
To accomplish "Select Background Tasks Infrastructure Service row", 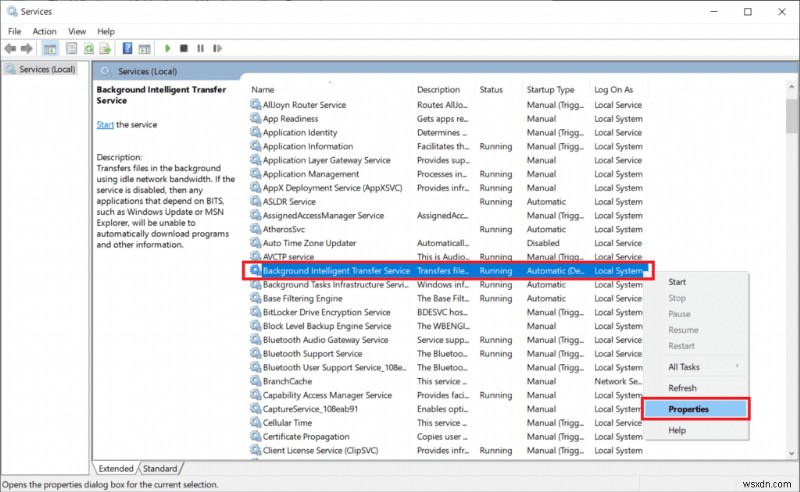I will [x=447, y=284].
